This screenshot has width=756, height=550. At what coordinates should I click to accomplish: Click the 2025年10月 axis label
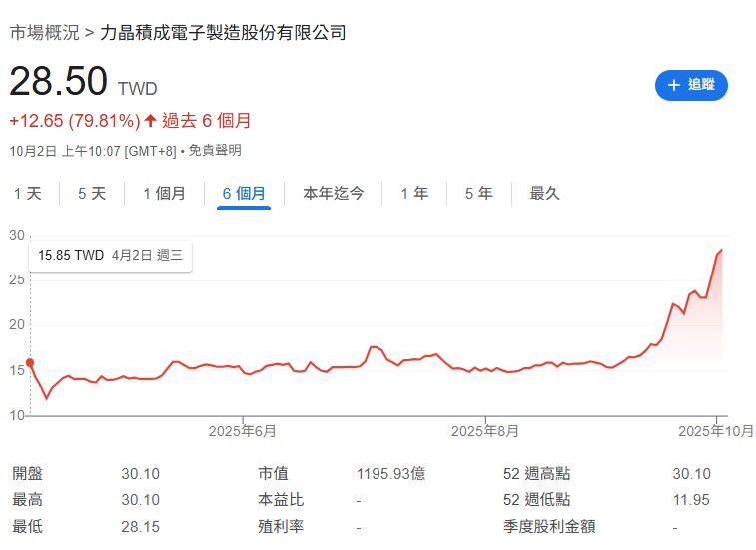pos(716,431)
